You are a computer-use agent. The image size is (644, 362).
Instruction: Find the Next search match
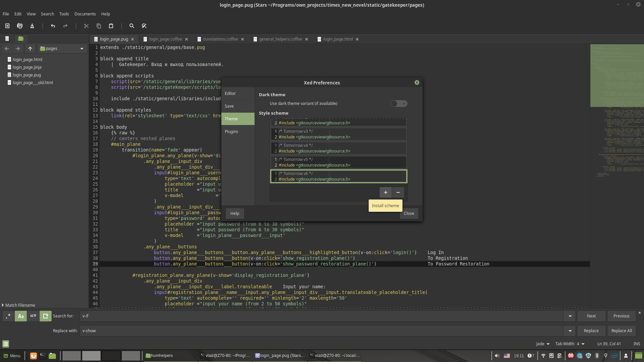[x=591, y=316]
